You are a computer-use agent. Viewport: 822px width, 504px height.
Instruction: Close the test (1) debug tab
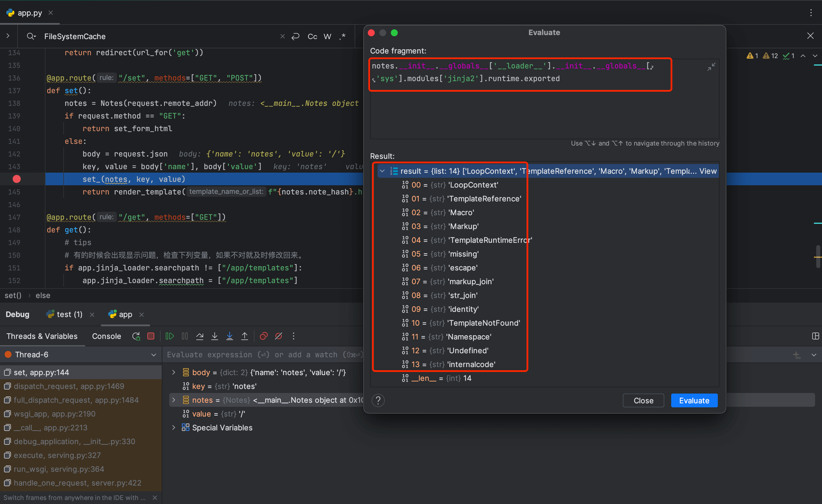[x=92, y=315]
